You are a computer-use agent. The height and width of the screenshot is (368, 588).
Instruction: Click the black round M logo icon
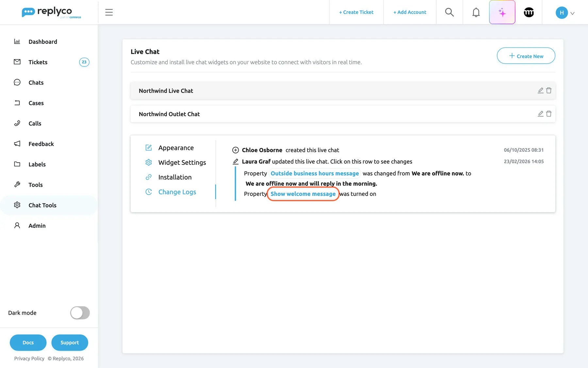pos(529,12)
